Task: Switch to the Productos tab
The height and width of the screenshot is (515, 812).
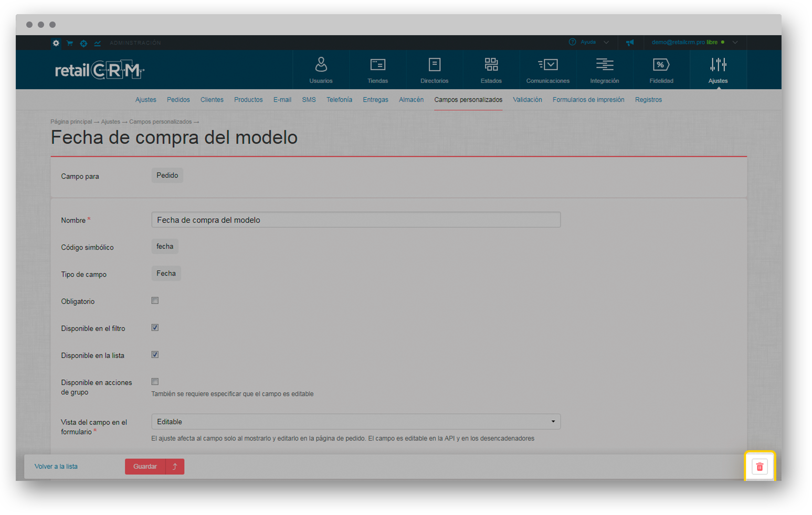Action: point(248,100)
